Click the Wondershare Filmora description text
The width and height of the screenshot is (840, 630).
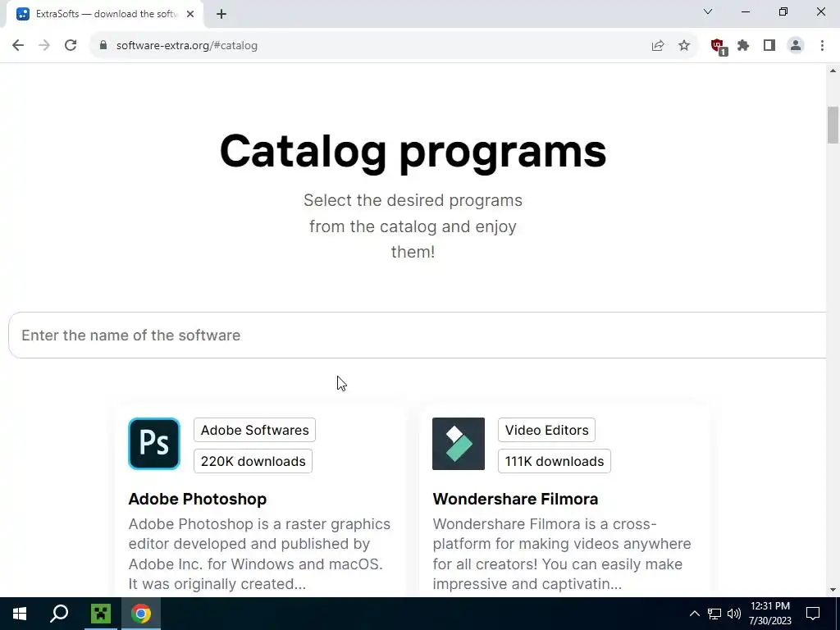tap(562, 554)
